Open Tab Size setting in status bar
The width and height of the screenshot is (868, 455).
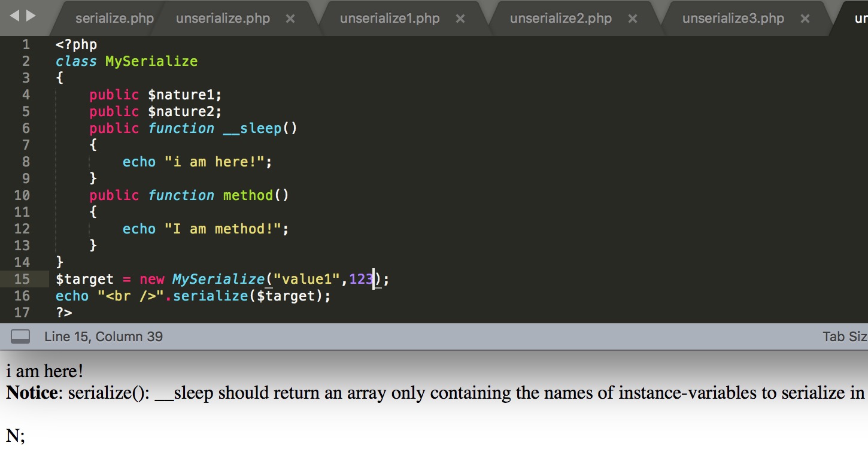tap(845, 336)
